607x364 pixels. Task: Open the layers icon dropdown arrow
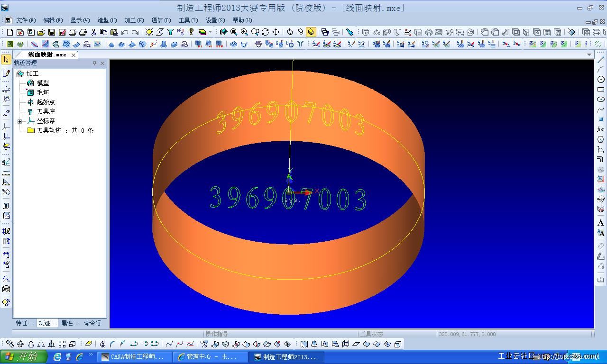(x=210, y=32)
